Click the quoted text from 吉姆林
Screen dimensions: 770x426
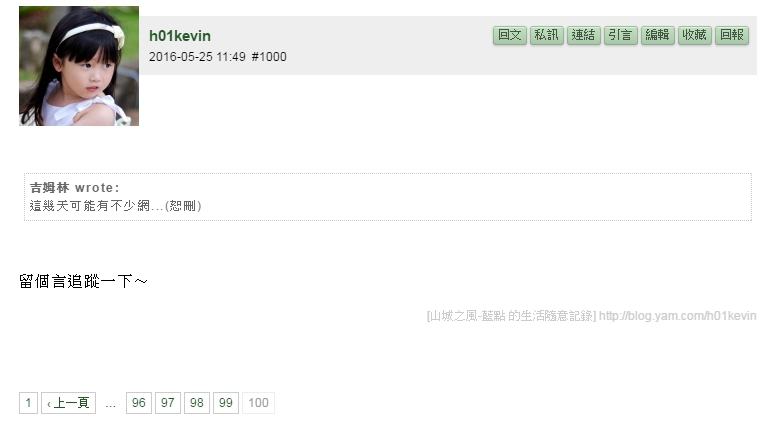click(x=115, y=205)
